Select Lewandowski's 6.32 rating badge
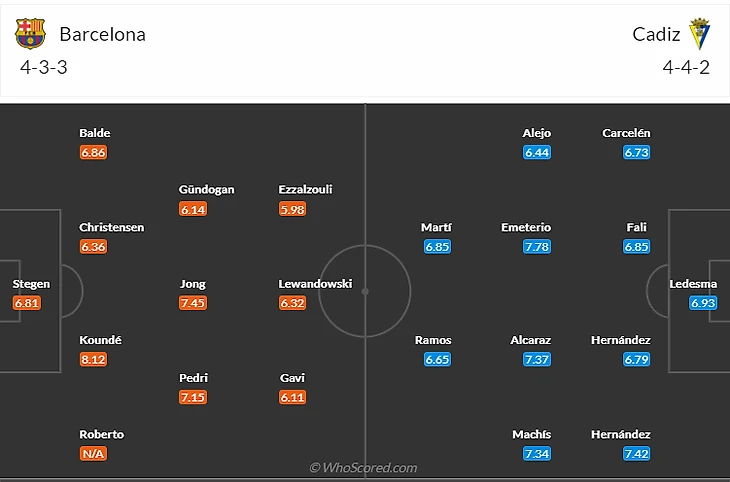Image resolution: width=730 pixels, height=482 pixels. click(x=292, y=303)
